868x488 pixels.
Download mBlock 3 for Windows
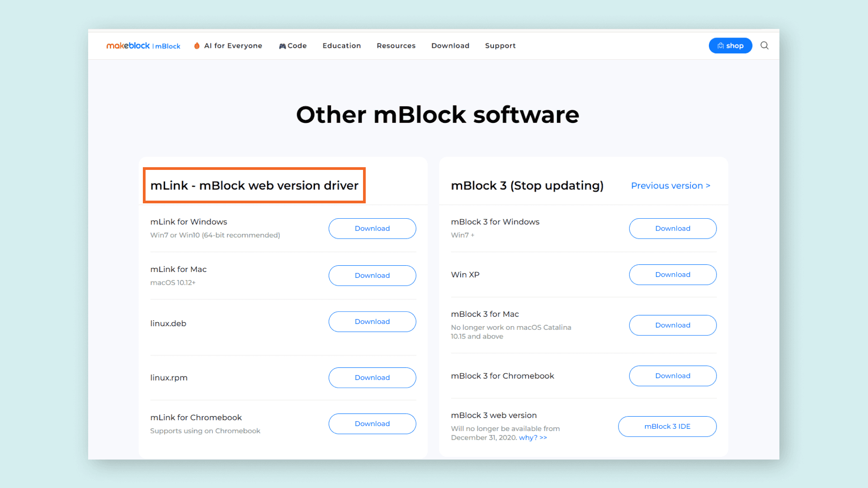pyautogui.click(x=673, y=228)
